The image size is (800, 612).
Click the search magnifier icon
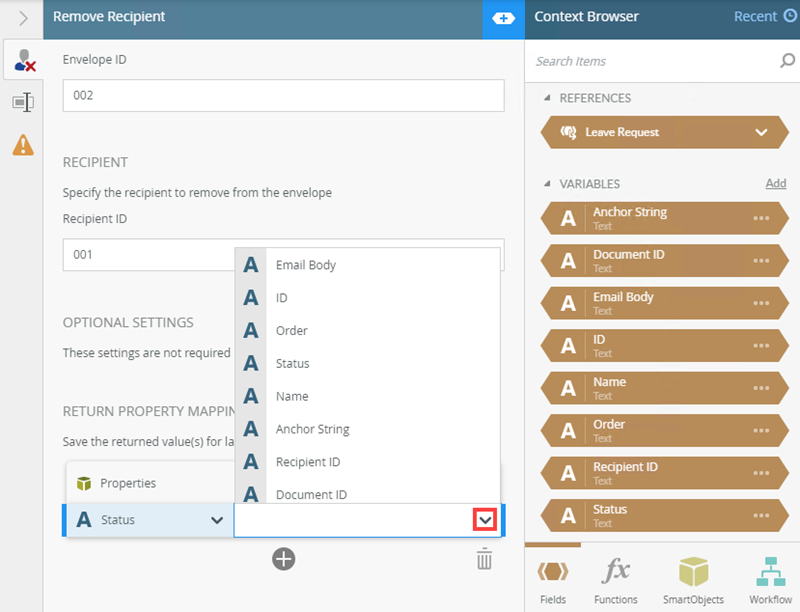pyautogui.click(x=787, y=61)
